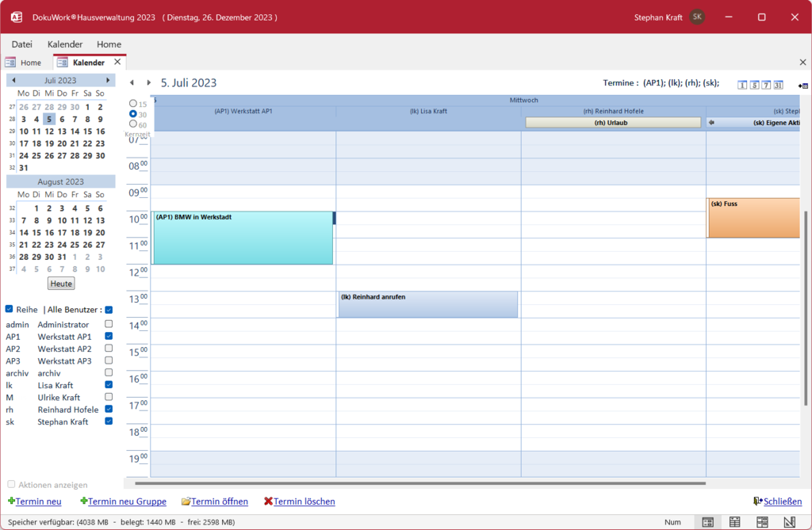Select the 15 minute interval radio button
The image size is (812, 530).
tap(132, 104)
